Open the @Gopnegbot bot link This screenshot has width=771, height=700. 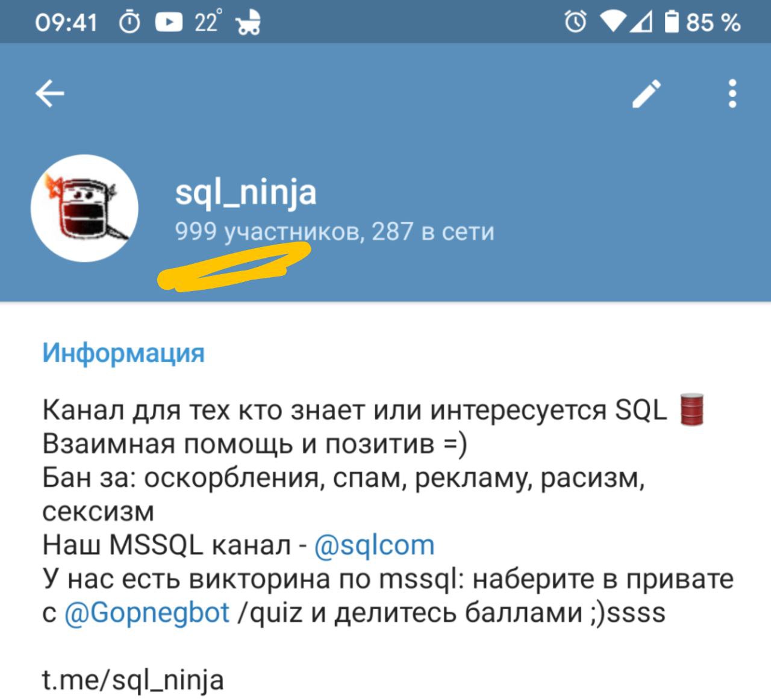click(x=146, y=613)
